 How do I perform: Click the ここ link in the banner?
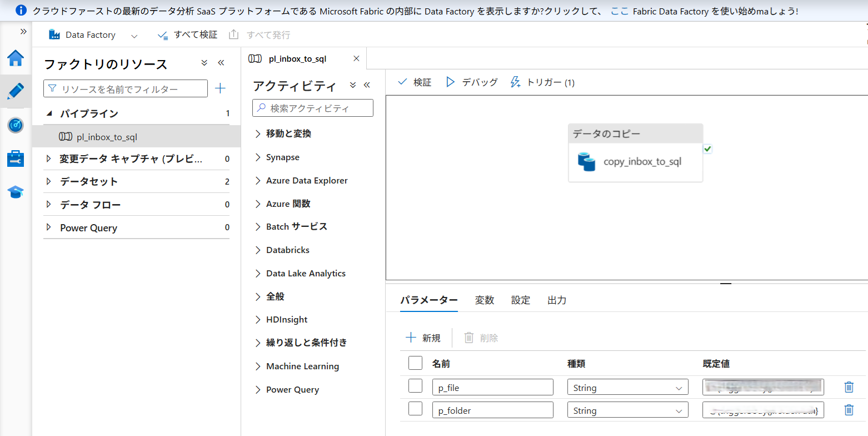pos(619,11)
